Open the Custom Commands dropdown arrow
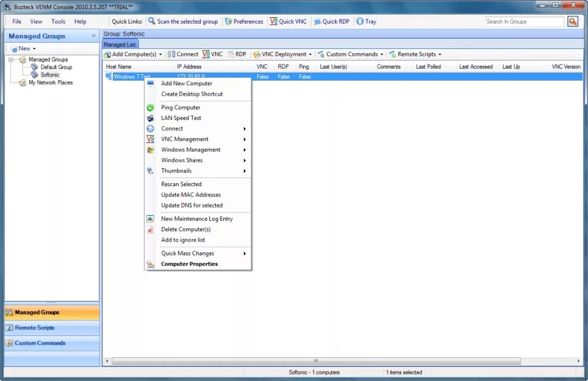588x381 pixels. [382, 54]
